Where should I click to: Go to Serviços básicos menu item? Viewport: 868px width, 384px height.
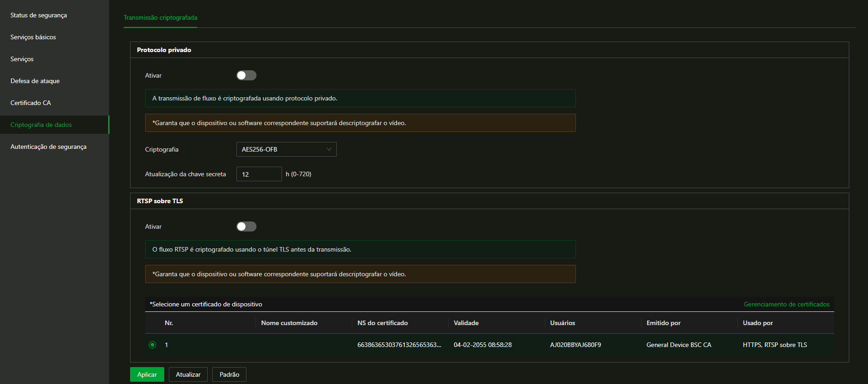coord(33,37)
